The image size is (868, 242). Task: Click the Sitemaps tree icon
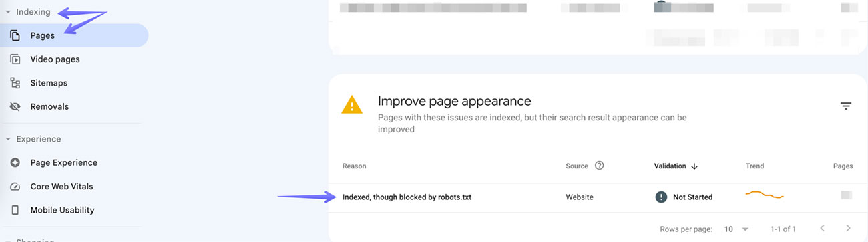(15, 83)
